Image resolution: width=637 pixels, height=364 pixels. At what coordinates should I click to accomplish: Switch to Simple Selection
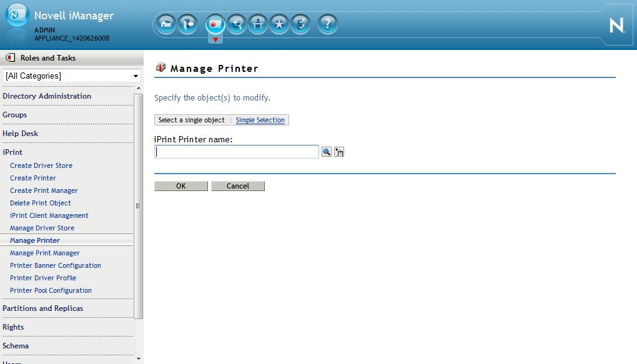(x=260, y=120)
